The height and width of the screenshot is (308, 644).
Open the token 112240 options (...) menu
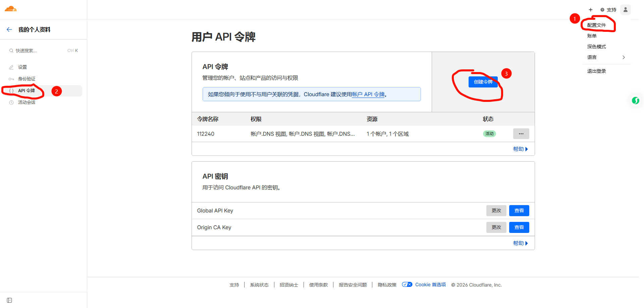click(x=521, y=133)
